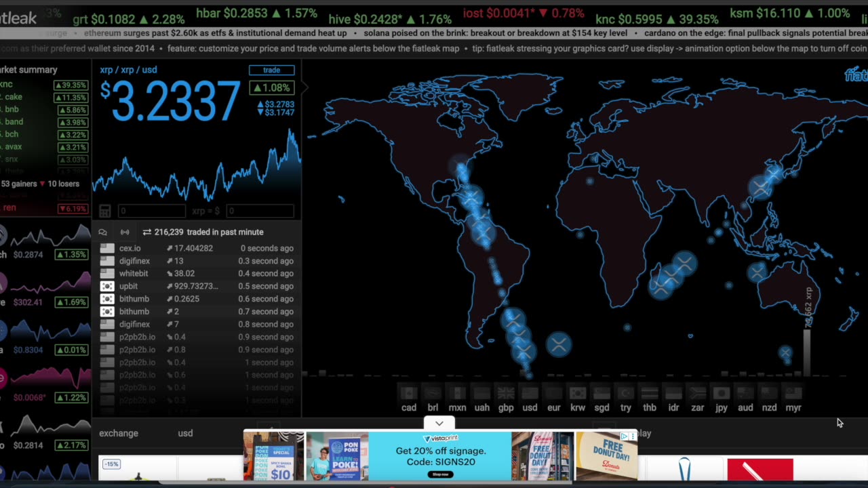Select the aud currency flag
Image resolution: width=868 pixels, height=488 pixels.
[x=745, y=393]
